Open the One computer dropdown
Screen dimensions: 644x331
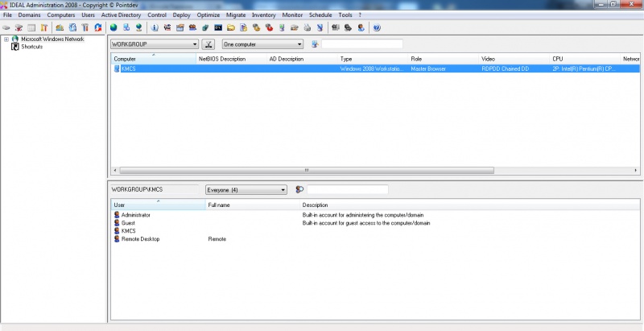263,44
